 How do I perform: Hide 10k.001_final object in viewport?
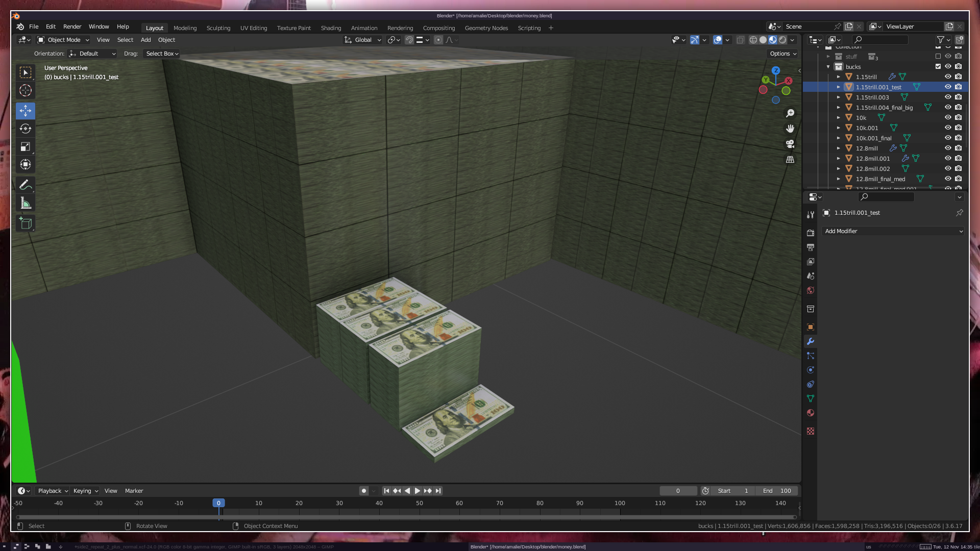[948, 138]
